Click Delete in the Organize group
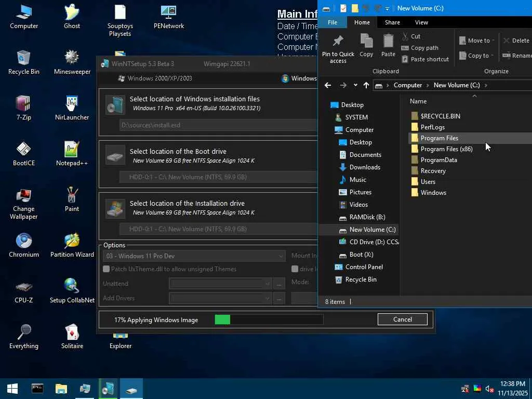532x399 pixels. point(516,41)
